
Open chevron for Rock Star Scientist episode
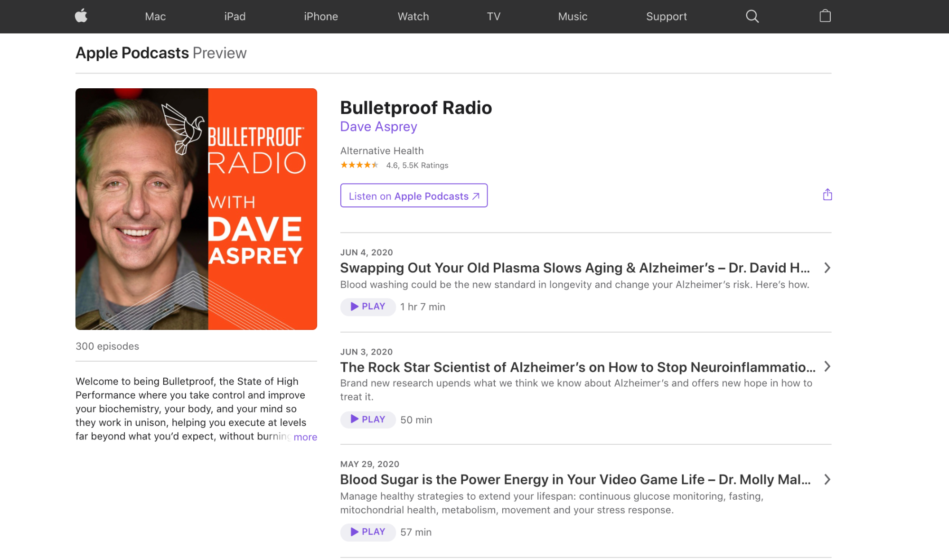click(x=827, y=366)
